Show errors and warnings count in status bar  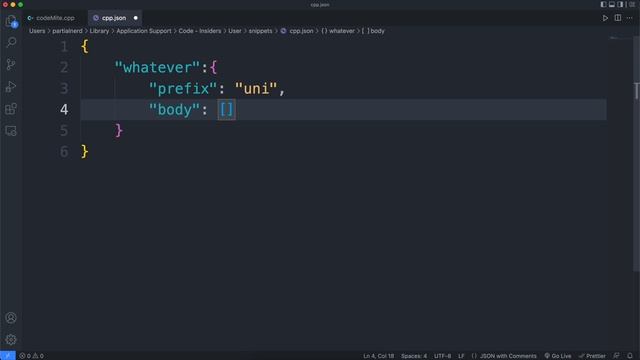(31, 356)
